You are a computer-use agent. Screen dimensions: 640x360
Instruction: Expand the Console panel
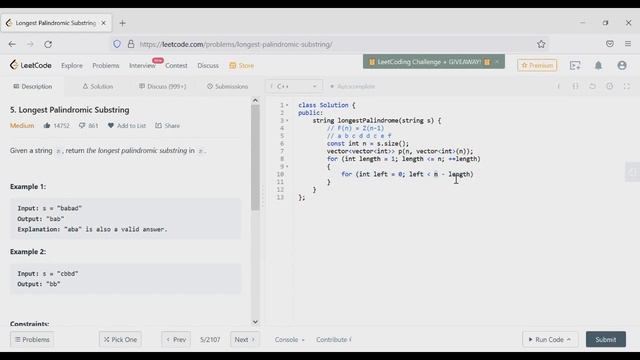click(x=289, y=340)
